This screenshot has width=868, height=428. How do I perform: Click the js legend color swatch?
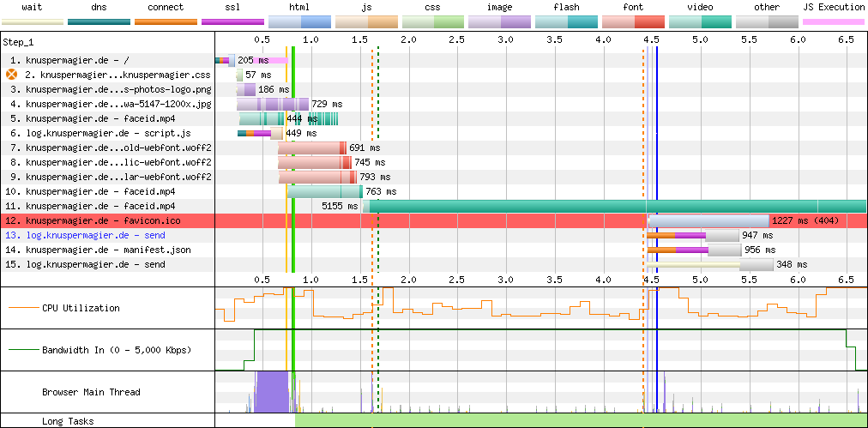coord(366,21)
